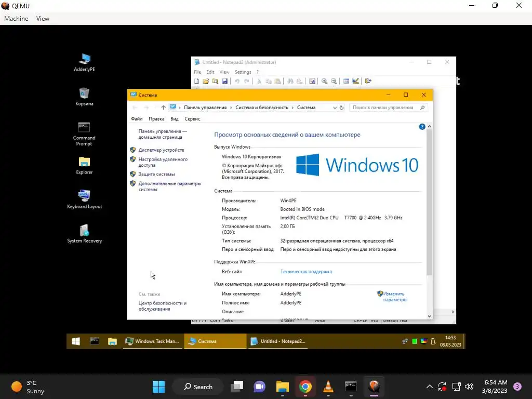Screen dimensions: 532x399
Task: Open Notepad2 File menu
Action: pos(197,72)
